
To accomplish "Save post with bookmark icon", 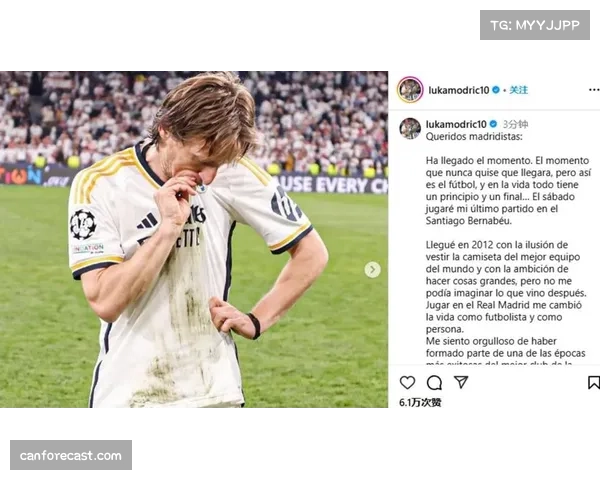I will point(593,382).
